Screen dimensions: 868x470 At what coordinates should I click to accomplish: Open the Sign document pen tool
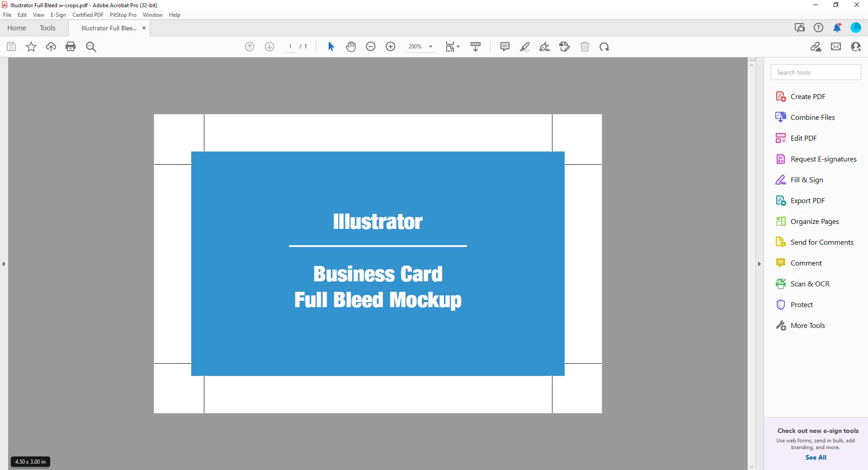pyautogui.click(x=545, y=47)
